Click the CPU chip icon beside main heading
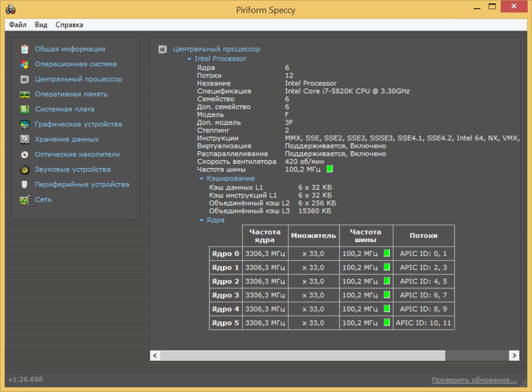Screen dimensions: 532x392 [162, 50]
